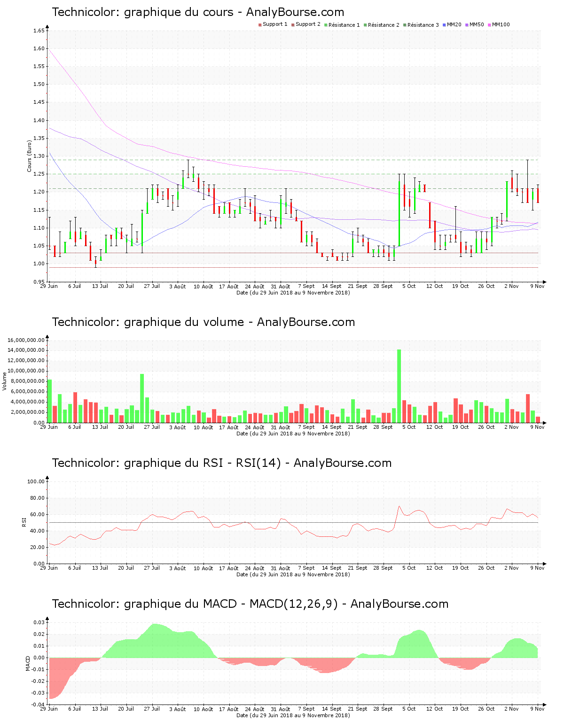Screen dimensions: 564x728
Task: Click the 60.00 value on RSI axis
Action: [x=38, y=514]
